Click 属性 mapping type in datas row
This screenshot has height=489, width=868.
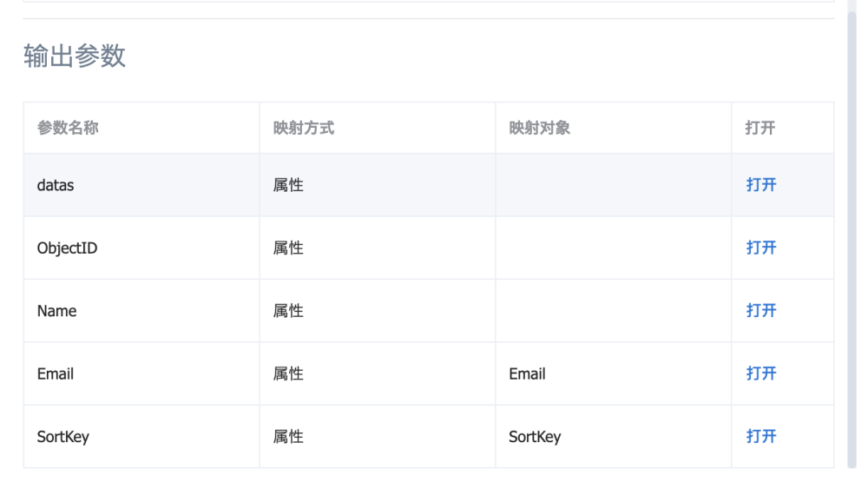[288, 185]
